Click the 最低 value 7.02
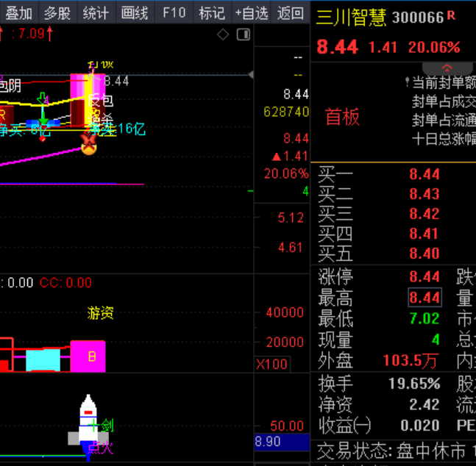Image resolution: width=476 pixels, height=466 pixels. [x=425, y=318]
